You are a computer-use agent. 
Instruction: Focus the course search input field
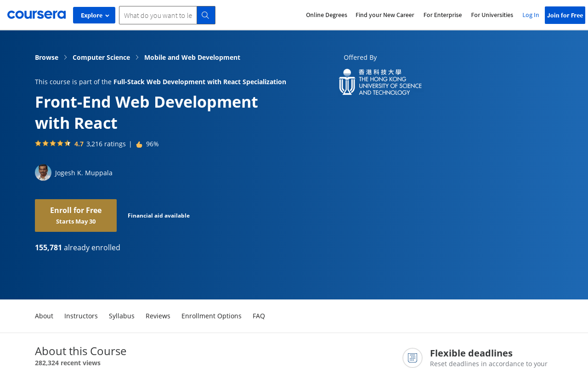pyautogui.click(x=158, y=15)
